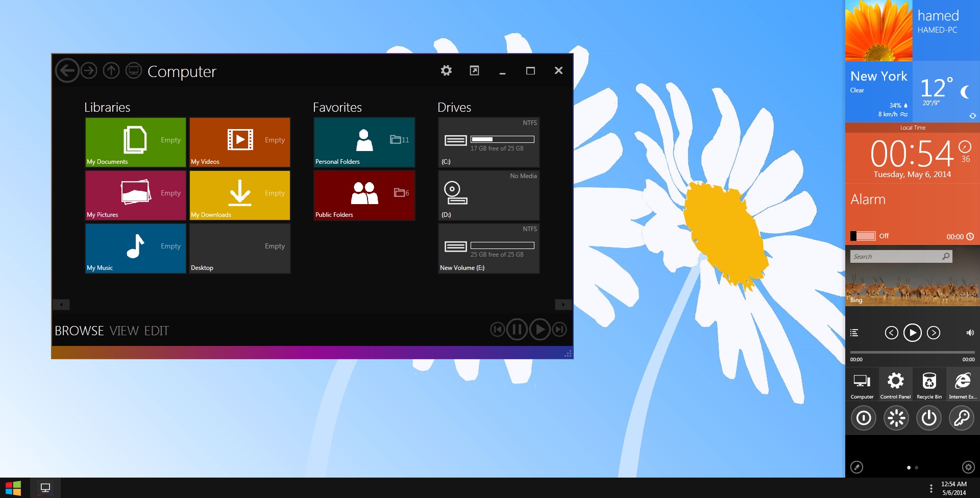Click the lock key power button
The height and width of the screenshot is (498, 980).
click(x=962, y=418)
